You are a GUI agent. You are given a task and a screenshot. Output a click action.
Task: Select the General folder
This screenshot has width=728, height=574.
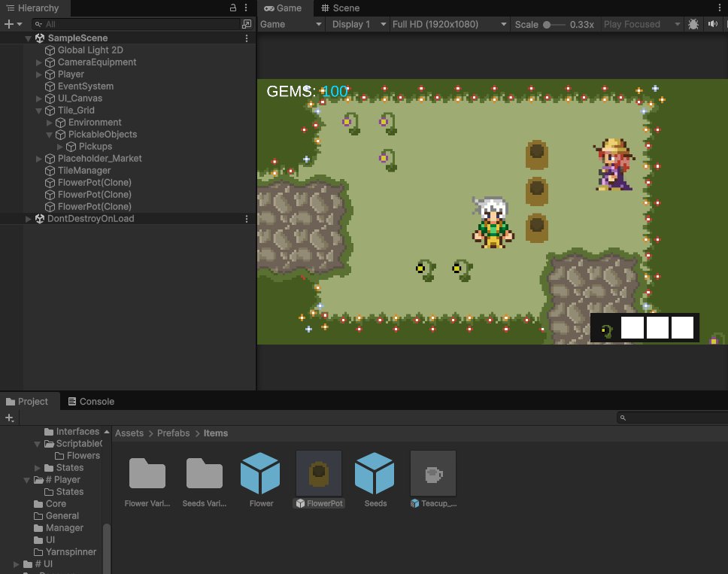56,516
